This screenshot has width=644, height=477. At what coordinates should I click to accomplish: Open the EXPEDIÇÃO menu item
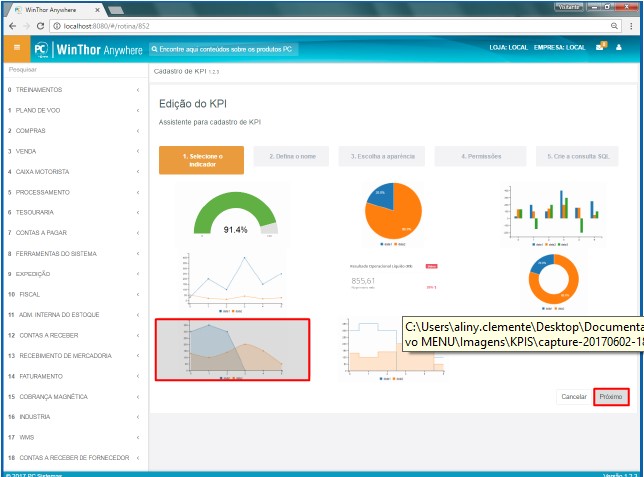[75, 274]
